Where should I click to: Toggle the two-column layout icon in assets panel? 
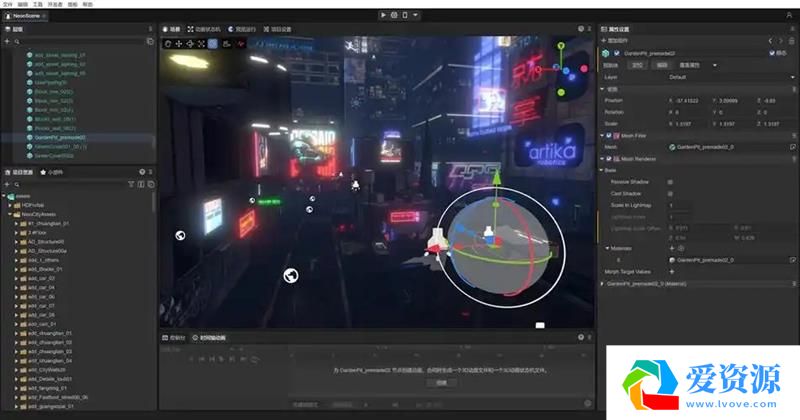pyautogui.click(x=141, y=184)
